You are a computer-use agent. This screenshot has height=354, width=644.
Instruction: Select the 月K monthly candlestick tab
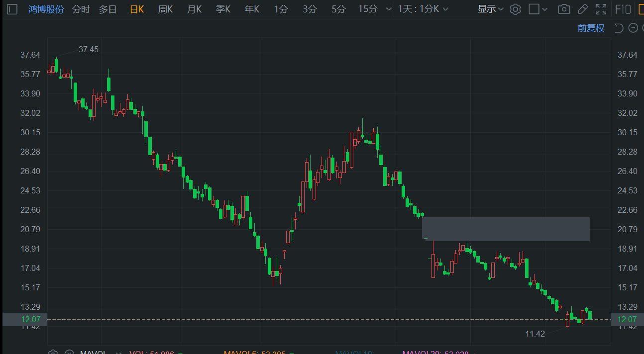point(194,9)
